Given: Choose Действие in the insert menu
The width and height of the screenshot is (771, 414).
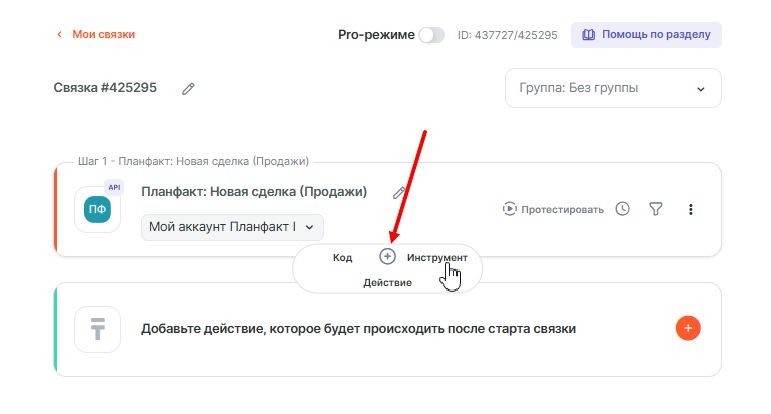Looking at the screenshot, I should 387,283.
